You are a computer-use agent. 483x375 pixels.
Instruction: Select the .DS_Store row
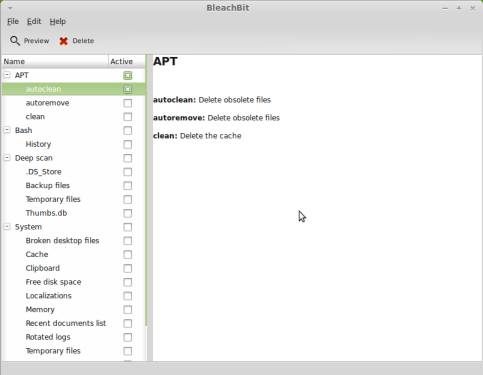point(73,172)
